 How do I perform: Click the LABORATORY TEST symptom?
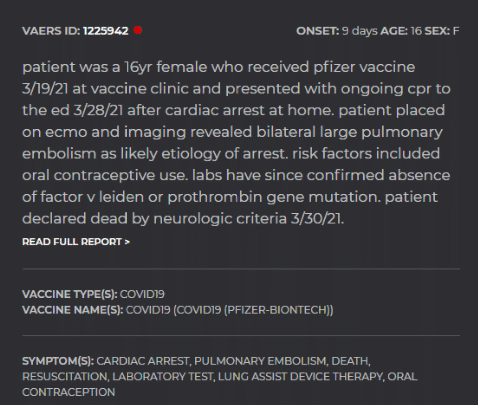[163, 377]
